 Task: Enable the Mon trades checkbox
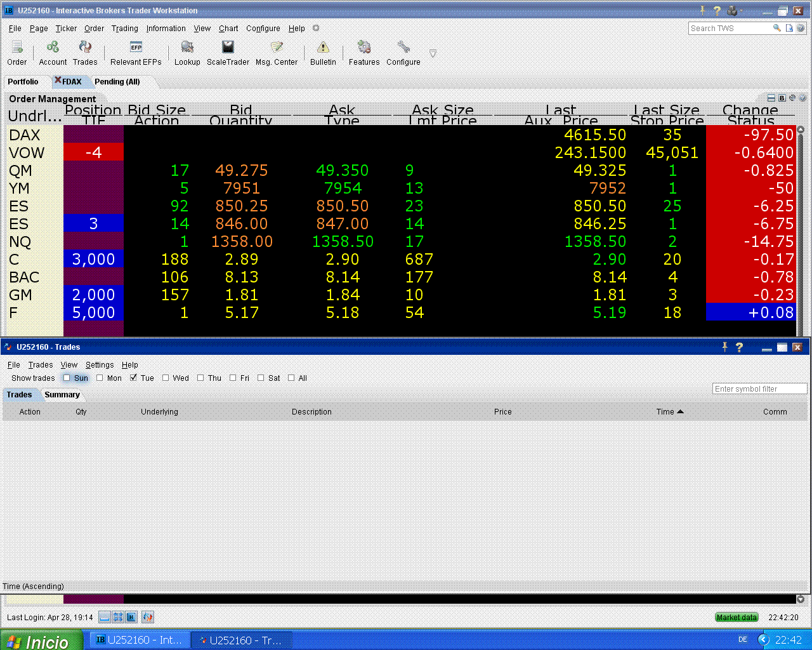point(100,378)
